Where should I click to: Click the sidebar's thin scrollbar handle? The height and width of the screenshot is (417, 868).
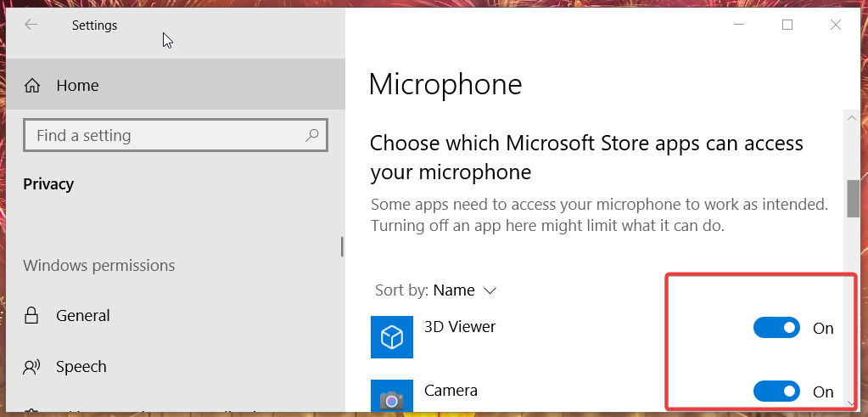click(342, 246)
